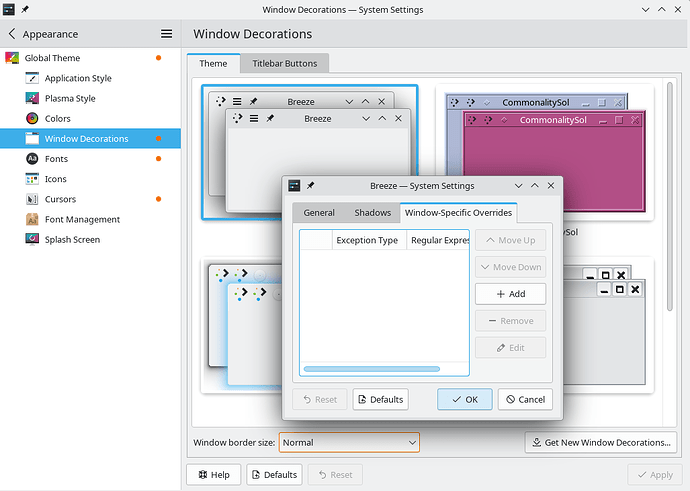The width and height of the screenshot is (690, 491).
Task: Click Reset at the window bottom
Action: (335, 475)
